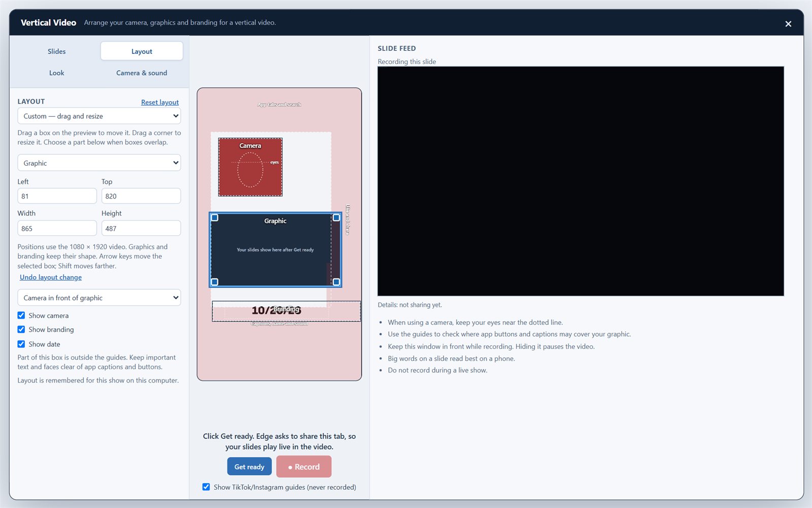Click the 'Details: not sharing yet.' text
This screenshot has height=508, width=812.
pyautogui.click(x=410, y=305)
